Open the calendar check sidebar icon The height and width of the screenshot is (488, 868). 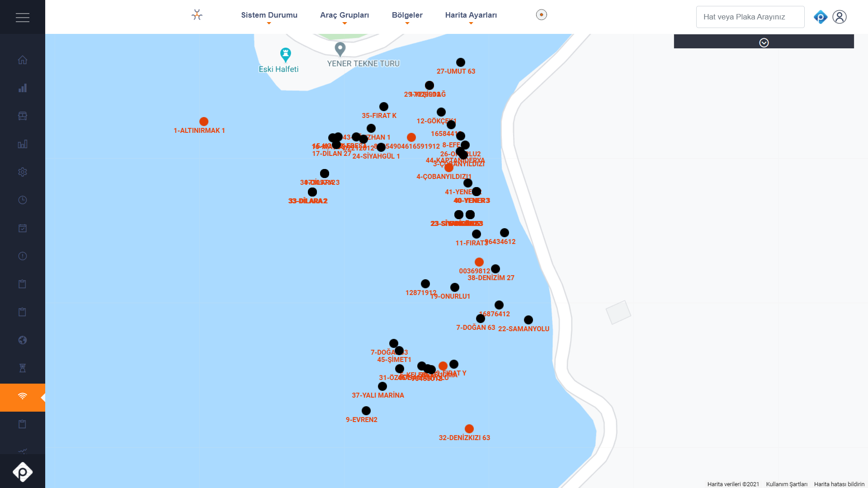[x=23, y=228]
